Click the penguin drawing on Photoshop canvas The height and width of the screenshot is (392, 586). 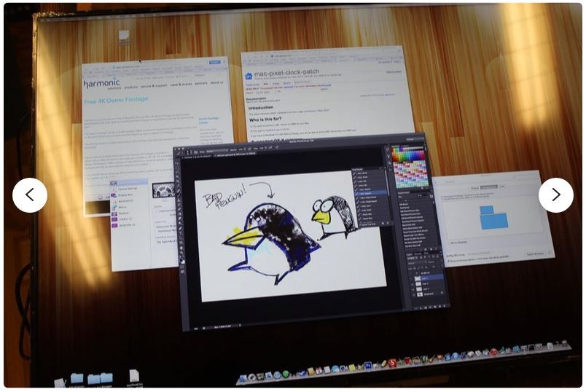coord(273,243)
